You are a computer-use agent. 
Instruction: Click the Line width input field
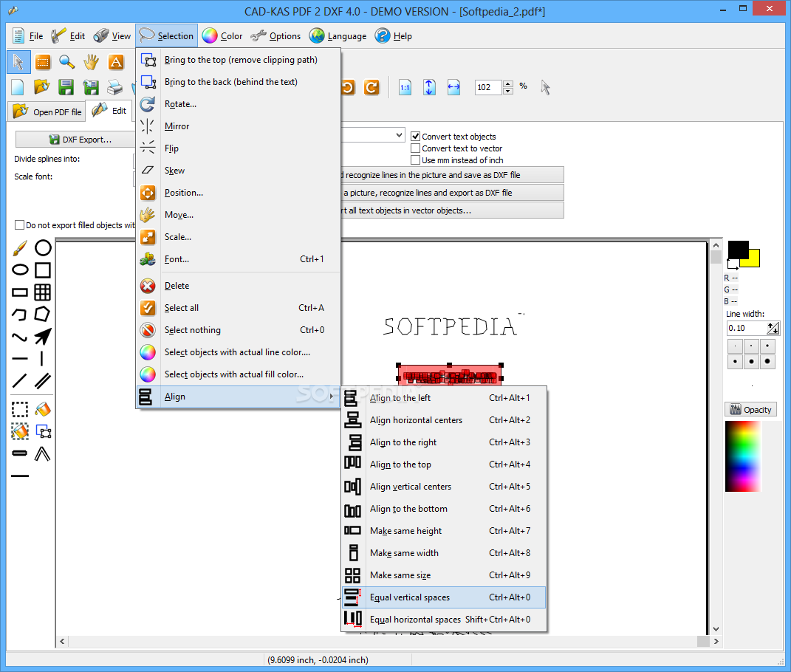point(746,328)
